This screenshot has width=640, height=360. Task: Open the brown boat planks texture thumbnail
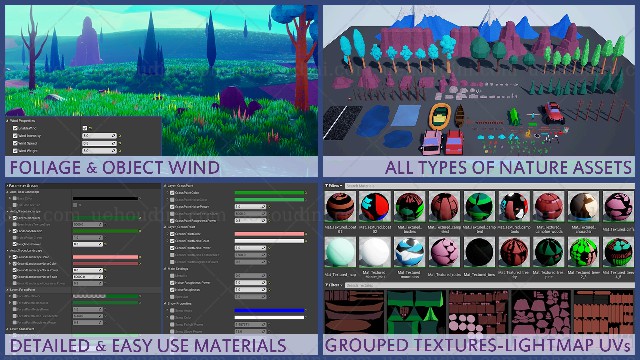click(354, 312)
